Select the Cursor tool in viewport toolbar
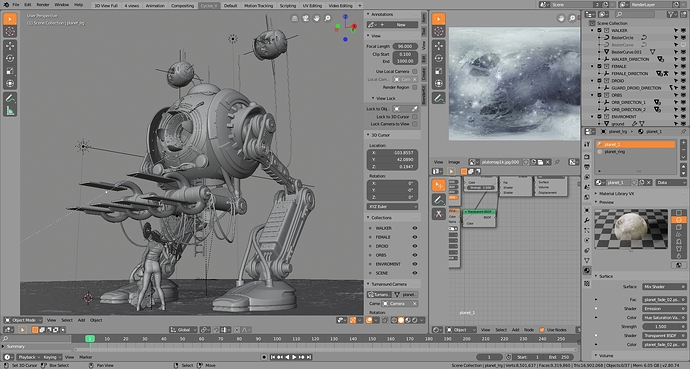 pos(10,31)
